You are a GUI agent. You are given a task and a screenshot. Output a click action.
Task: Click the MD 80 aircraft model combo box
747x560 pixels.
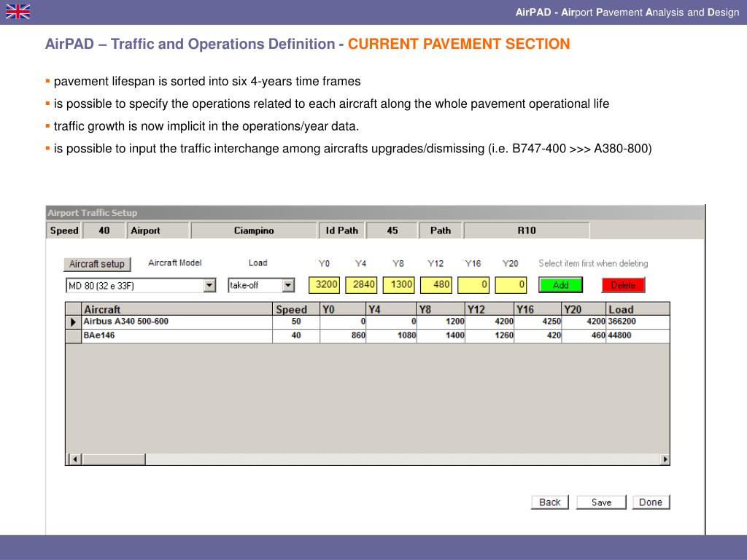141,285
